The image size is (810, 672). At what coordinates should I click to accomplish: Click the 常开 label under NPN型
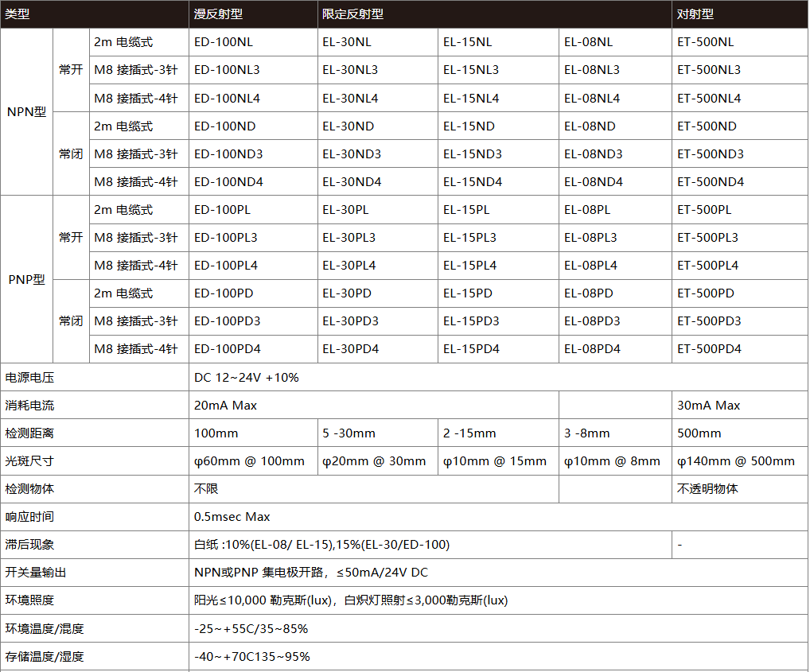pyautogui.click(x=70, y=69)
